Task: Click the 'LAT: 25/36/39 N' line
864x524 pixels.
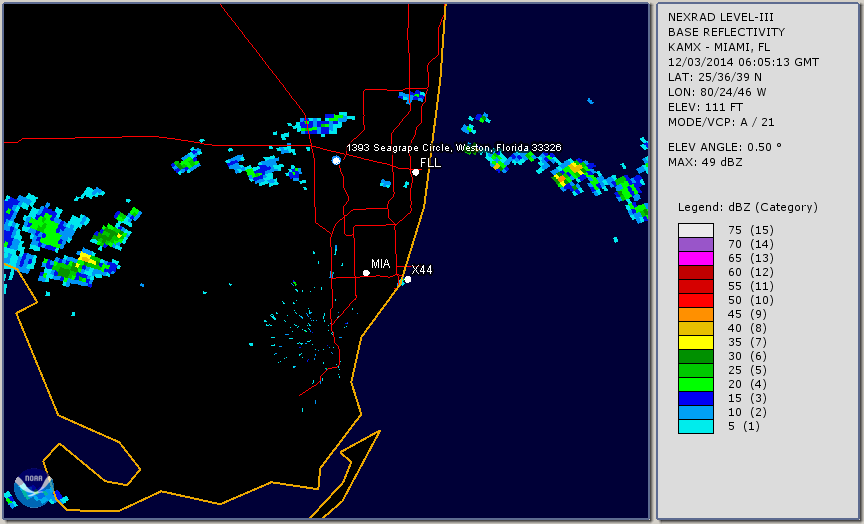Action: point(715,77)
